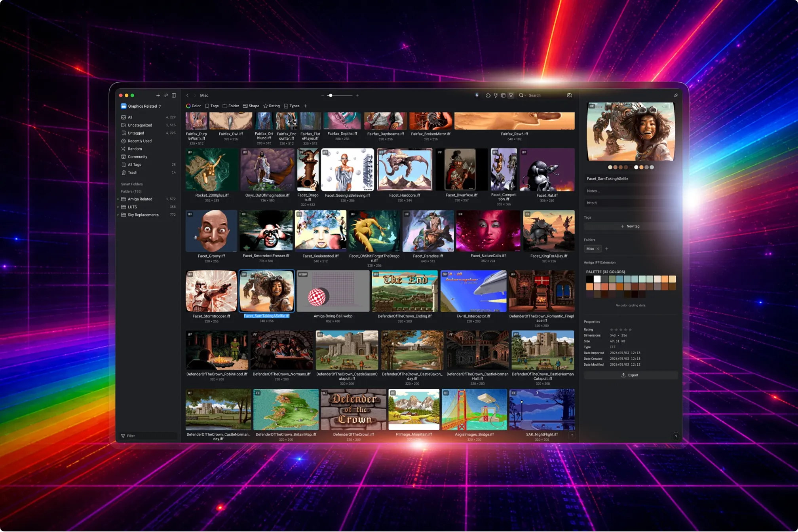Click the sidebar Filter field

point(148,436)
